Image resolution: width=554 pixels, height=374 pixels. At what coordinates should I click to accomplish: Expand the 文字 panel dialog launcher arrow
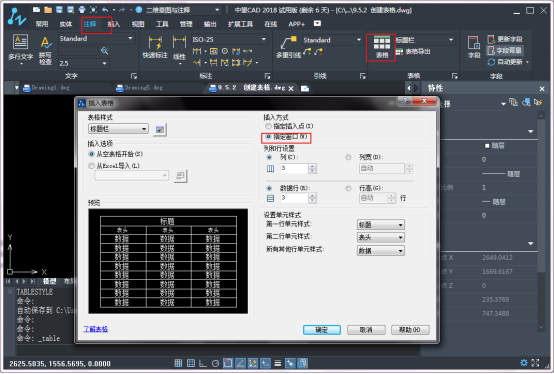(134, 76)
